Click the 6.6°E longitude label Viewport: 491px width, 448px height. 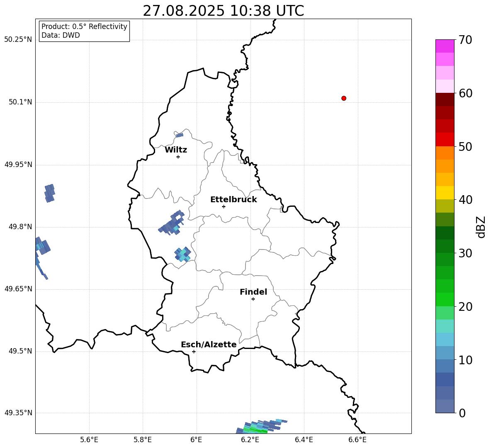click(357, 440)
